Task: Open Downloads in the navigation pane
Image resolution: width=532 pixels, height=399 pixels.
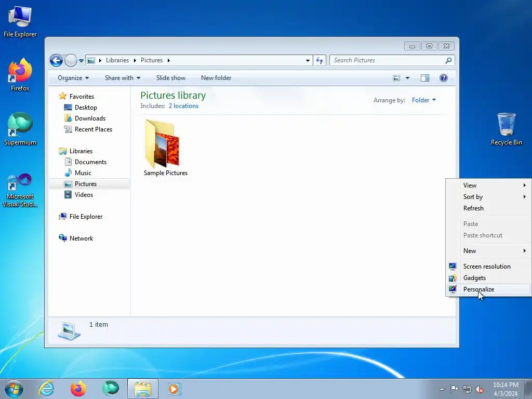Action: (x=90, y=118)
